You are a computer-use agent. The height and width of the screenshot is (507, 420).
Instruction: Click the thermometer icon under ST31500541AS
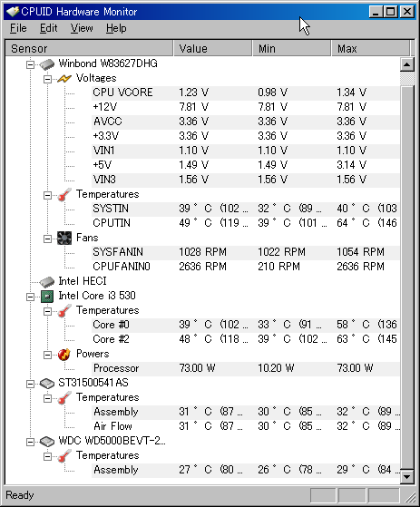pyautogui.click(x=64, y=398)
